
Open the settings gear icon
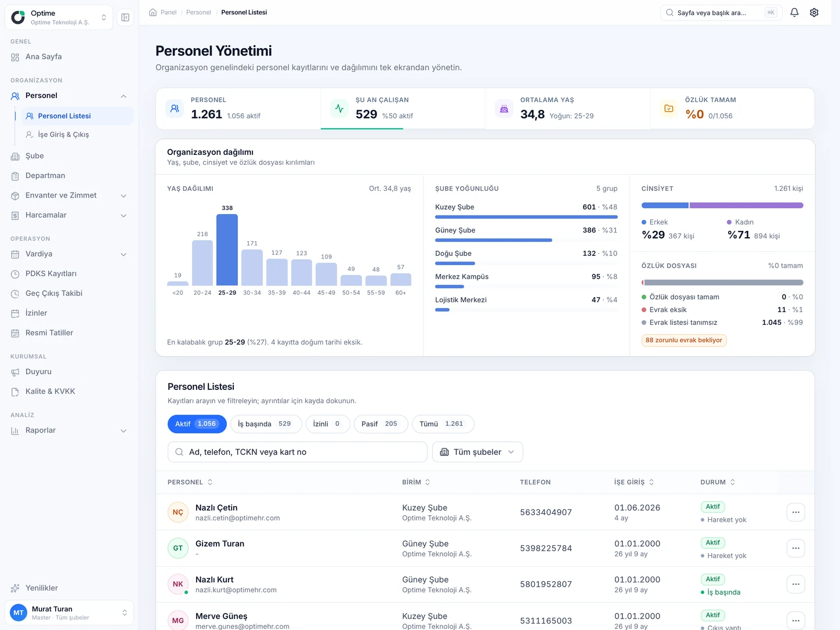pyautogui.click(x=814, y=12)
